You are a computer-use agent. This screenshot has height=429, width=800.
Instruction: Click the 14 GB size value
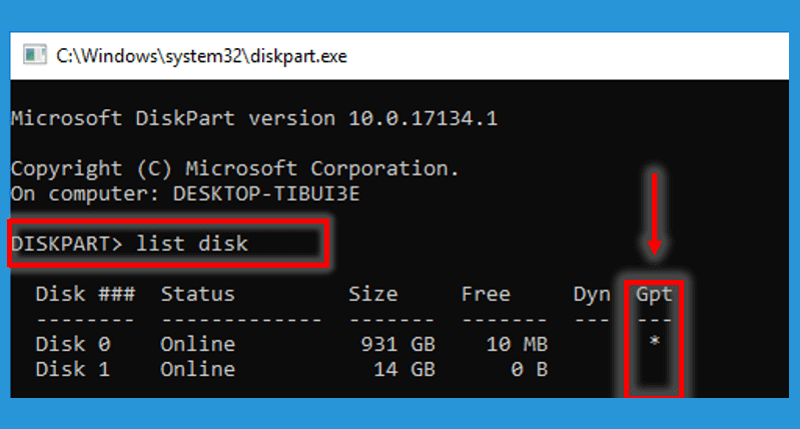tap(405, 369)
